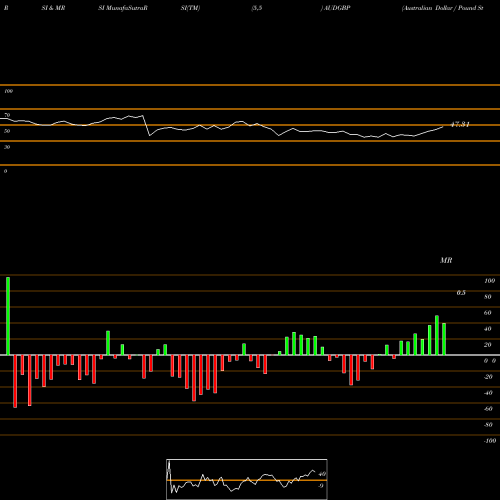Screen dimensions: 500x500
Task: Open the mini overview chart thumbnail
Action: pos(247,479)
